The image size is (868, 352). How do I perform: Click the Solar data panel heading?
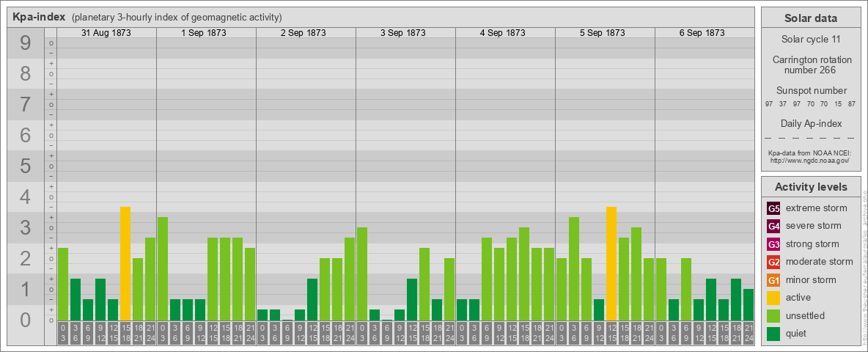[811, 18]
